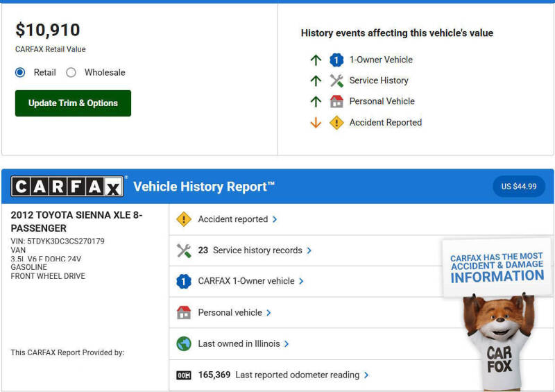Click the globe icon for Last owned in Illinois
Image resolution: width=555 pixels, height=392 pixels.
click(x=184, y=344)
